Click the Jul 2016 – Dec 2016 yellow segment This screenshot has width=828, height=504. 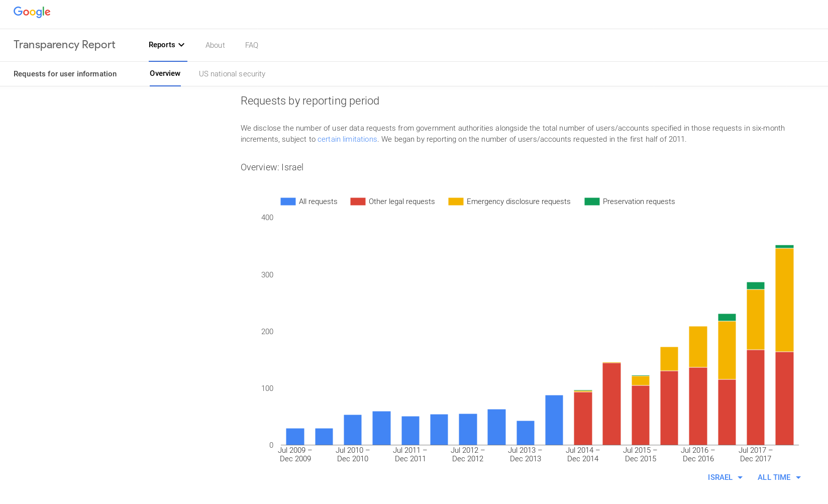[698, 347]
